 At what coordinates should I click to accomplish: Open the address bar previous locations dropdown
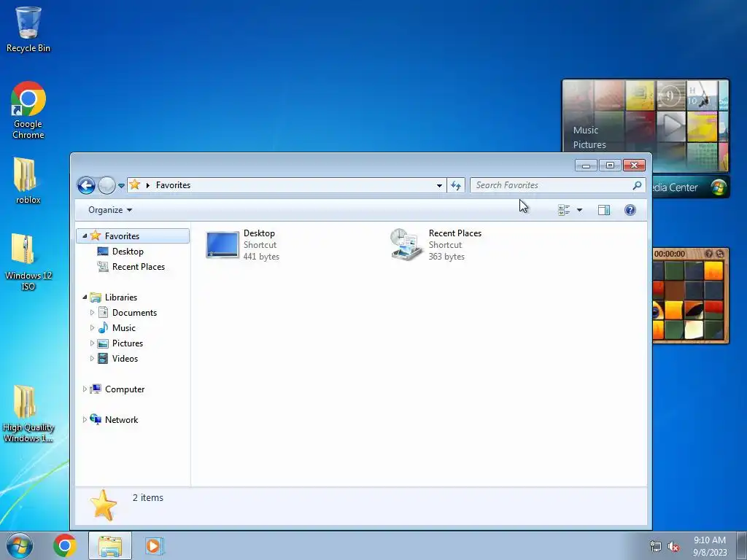coord(439,185)
